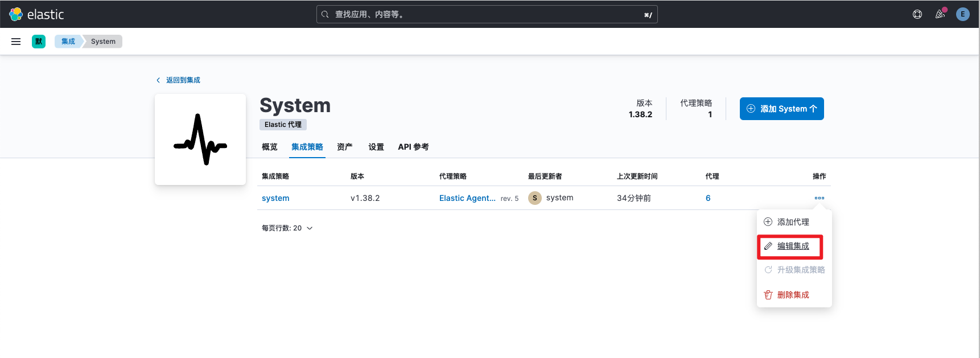
Task: Click the System heartbeat logo thumbnail
Action: click(x=200, y=139)
